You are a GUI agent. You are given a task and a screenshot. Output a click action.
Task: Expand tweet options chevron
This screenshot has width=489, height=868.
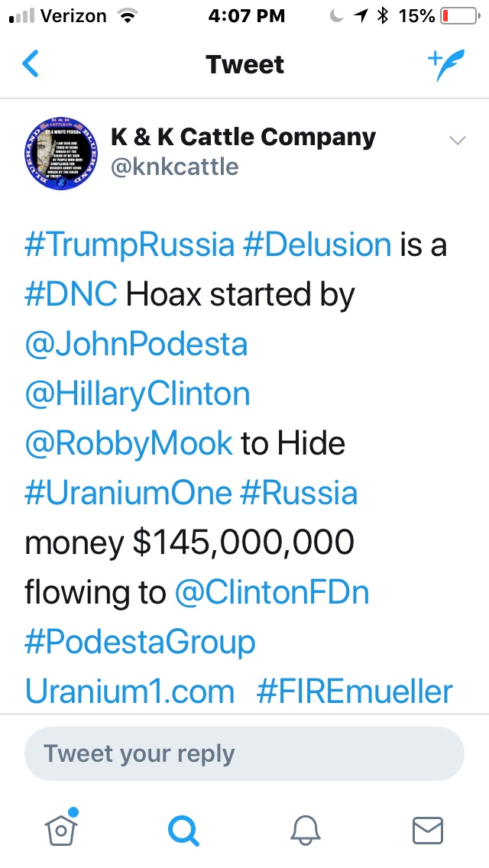pyautogui.click(x=457, y=140)
